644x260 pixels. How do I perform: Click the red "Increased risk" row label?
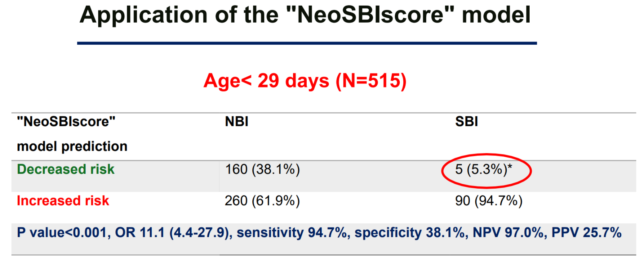(63, 201)
